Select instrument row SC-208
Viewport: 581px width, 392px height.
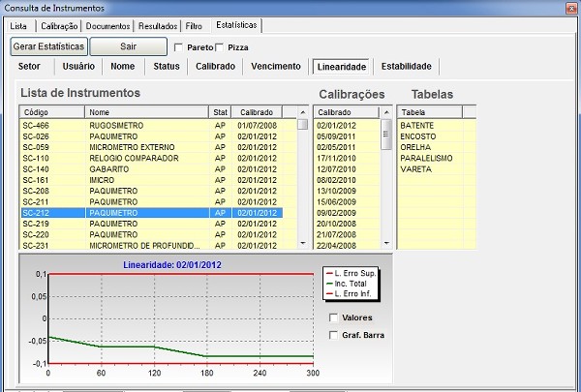tap(151, 191)
